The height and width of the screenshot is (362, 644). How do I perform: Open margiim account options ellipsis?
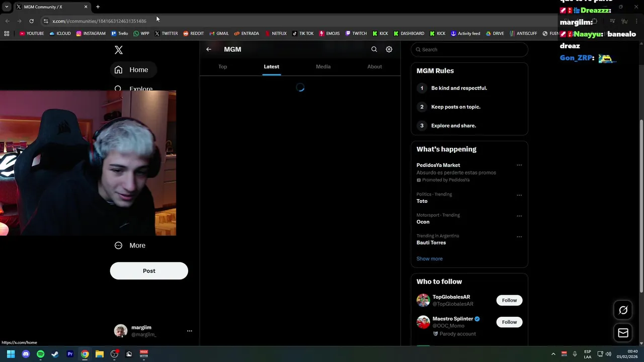click(190, 331)
